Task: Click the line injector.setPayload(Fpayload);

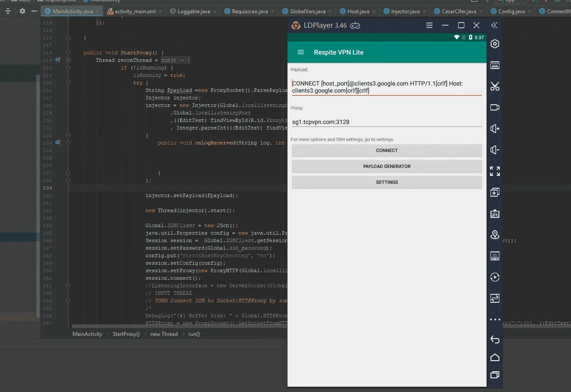Action: tap(192, 195)
